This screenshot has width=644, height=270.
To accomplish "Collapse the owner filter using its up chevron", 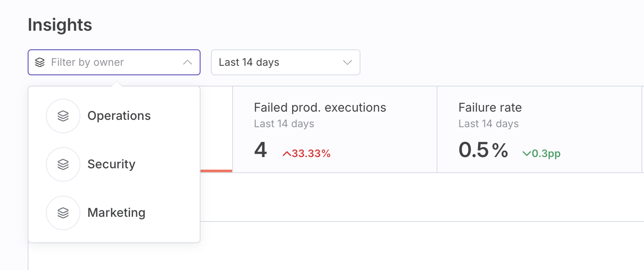I will click(187, 62).
